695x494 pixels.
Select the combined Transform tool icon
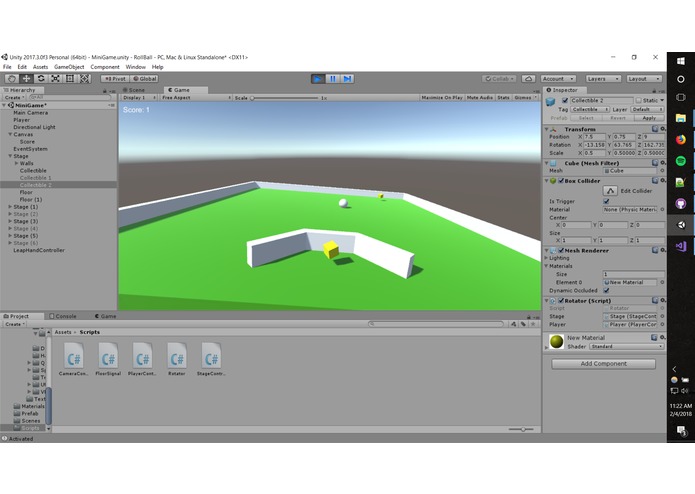point(85,78)
